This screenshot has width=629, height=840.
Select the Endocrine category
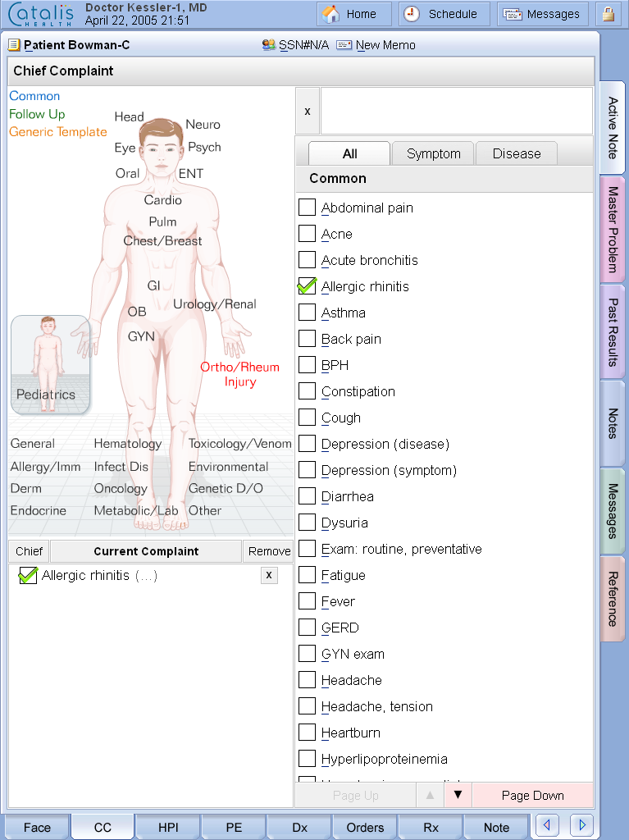click(x=38, y=510)
